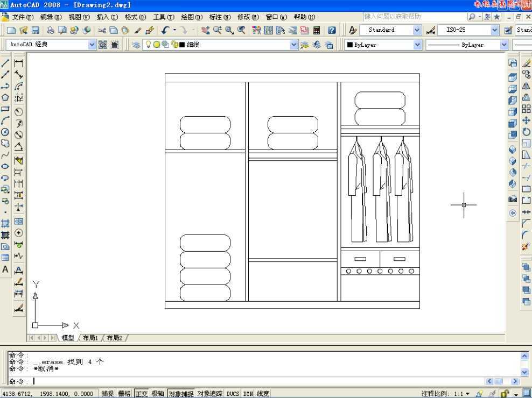532x398 pixels.
Task: Select the Polygon draw tool
Action: [x=5, y=97]
